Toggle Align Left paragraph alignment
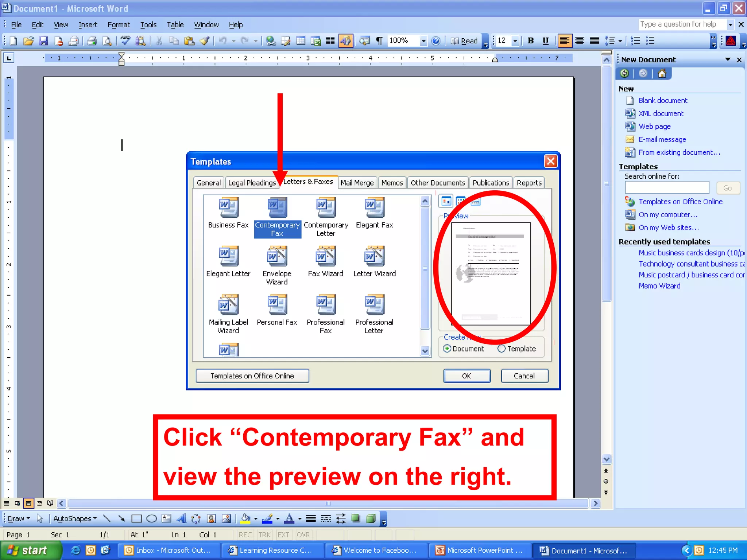This screenshot has width=747, height=560. [564, 41]
